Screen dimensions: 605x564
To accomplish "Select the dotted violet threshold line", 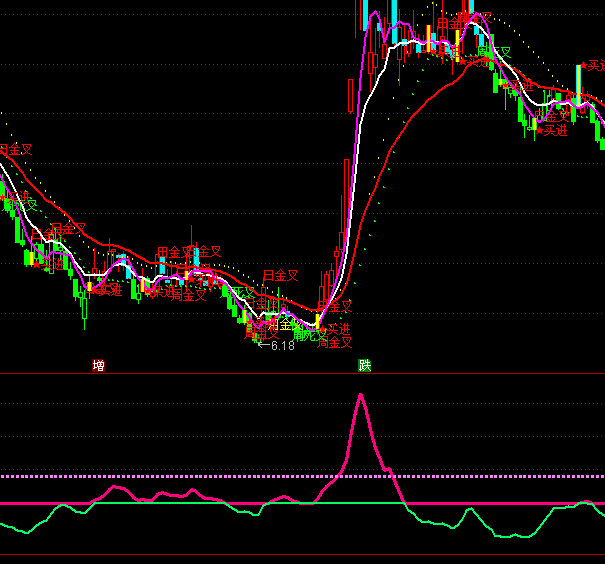I will point(200,476).
